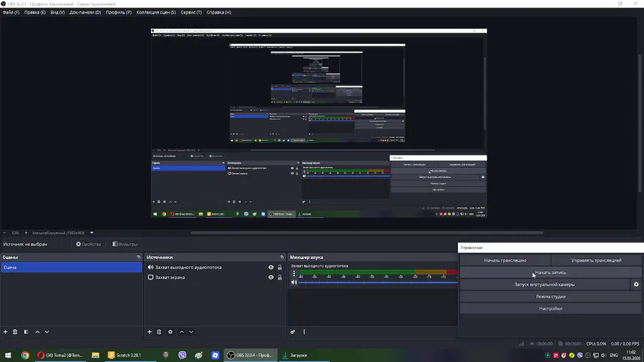Open the audio track's three-dot options menu
The height and width of the screenshot is (362, 644).
click(x=294, y=273)
